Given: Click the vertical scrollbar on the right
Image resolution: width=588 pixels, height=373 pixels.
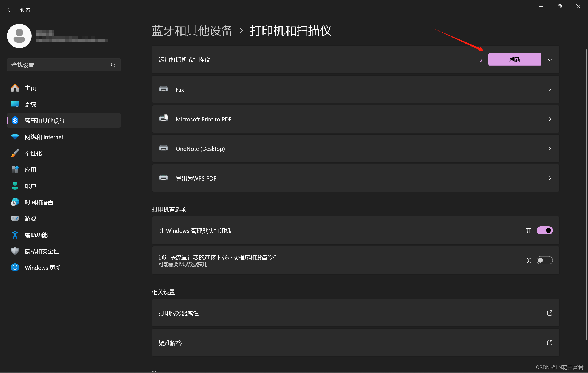Looking at the screenshot, I should [586, 191].
